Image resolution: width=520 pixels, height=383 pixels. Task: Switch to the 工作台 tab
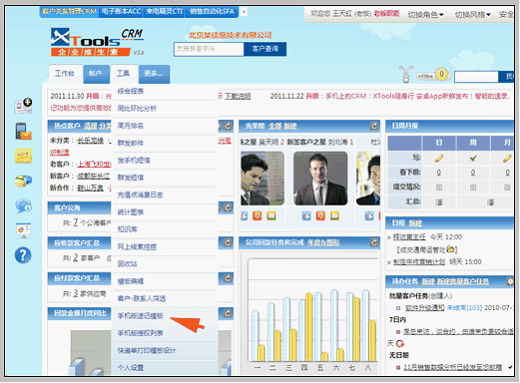pyautogui.click(x=65, y=73)
